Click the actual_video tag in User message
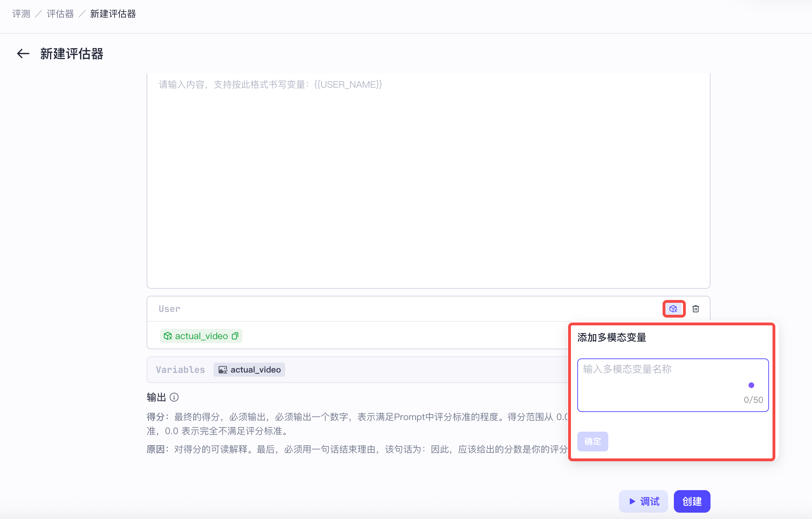This screenshot has width=812, height=519. [201, 336]
